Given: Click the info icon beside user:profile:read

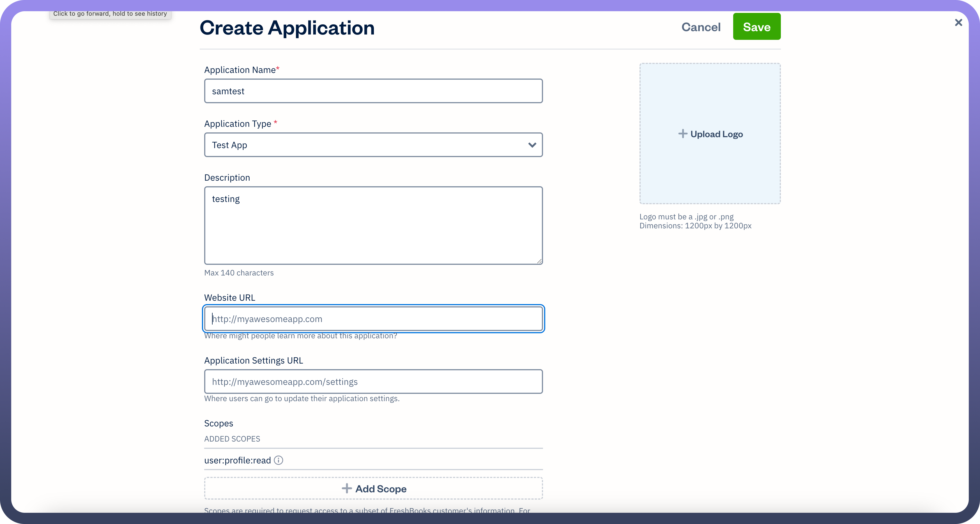Looking at the screenshot, I should click(279, 460).
